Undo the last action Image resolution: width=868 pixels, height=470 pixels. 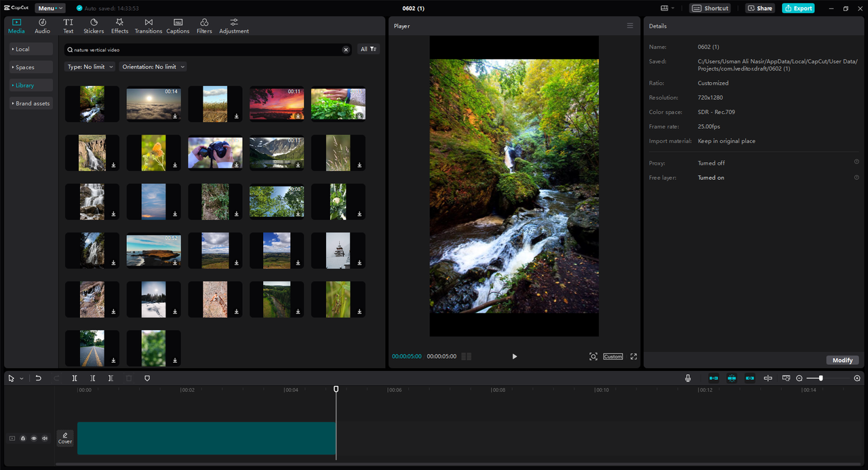[x=39, y=378]
